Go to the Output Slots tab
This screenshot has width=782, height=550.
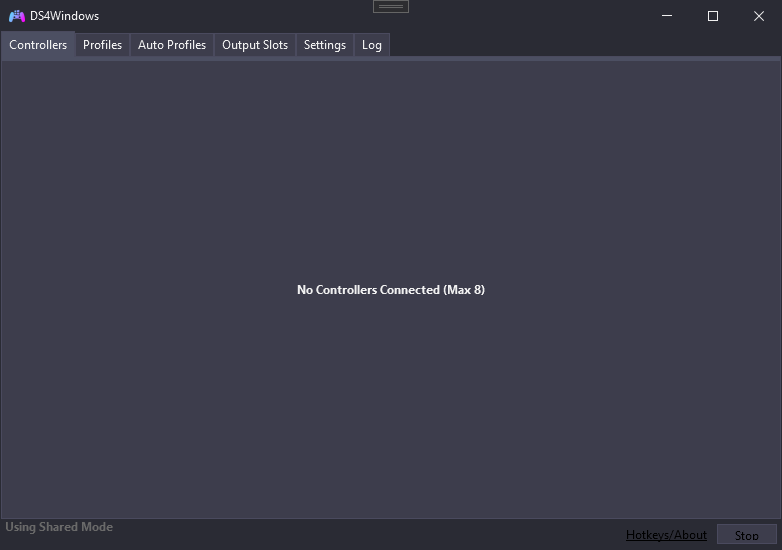click(255, 45)
